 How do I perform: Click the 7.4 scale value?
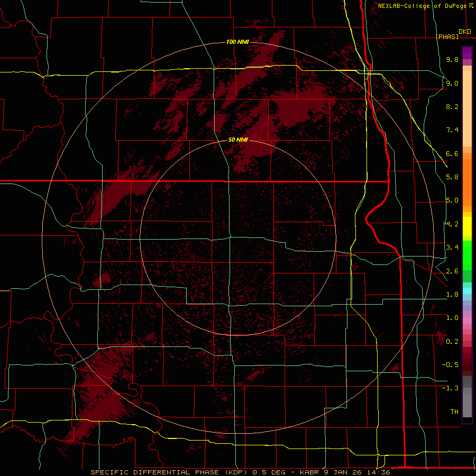[x=452, y=130]
